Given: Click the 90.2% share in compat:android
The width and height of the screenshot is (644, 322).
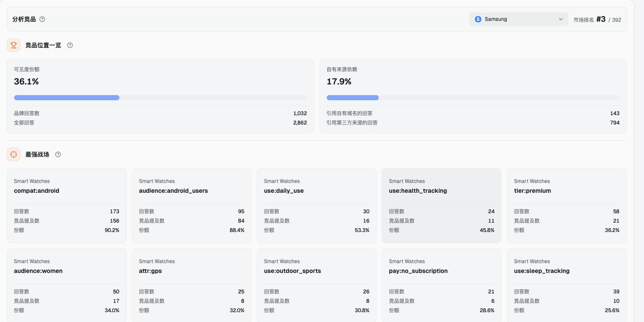Looking at the screenshot, I should (112, 230).
